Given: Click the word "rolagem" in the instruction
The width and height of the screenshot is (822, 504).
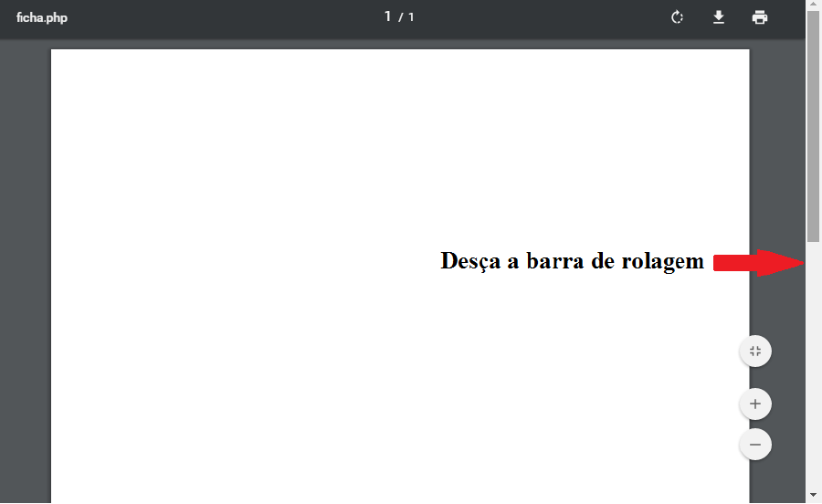Looking at the screenshot, I should (666, 261).
